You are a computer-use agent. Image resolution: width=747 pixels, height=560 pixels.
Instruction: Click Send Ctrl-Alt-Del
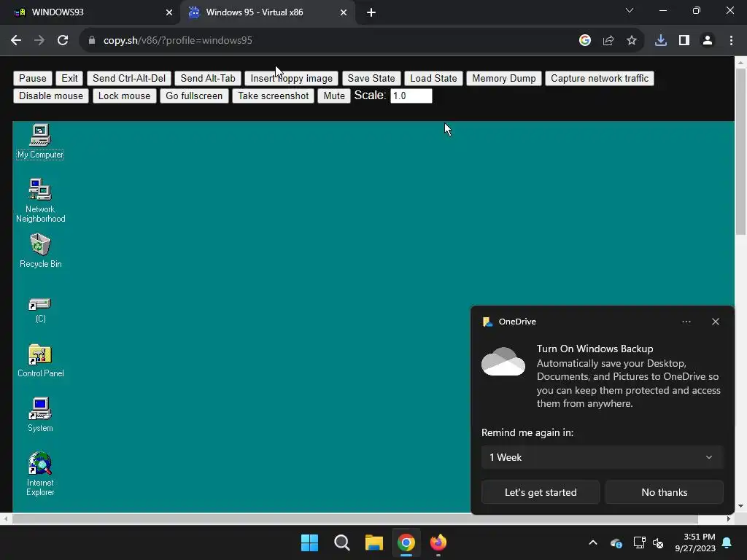point(128,78)
